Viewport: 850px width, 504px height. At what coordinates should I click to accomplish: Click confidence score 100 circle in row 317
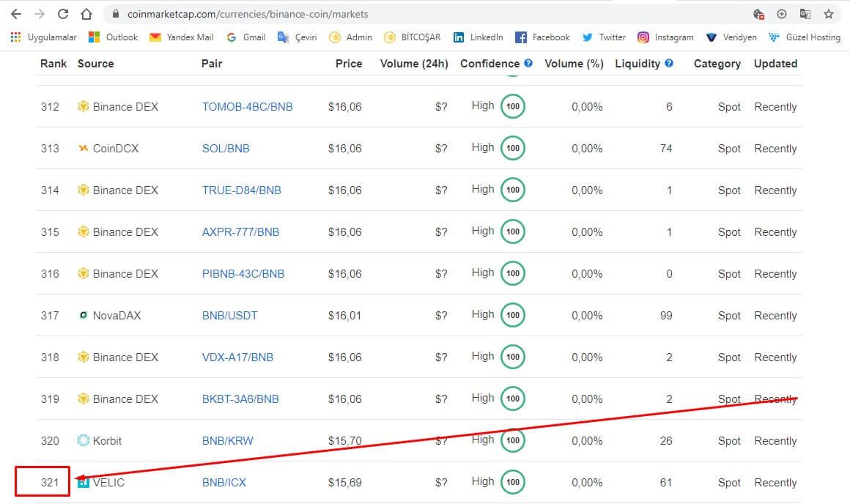[x=513, y=315]
